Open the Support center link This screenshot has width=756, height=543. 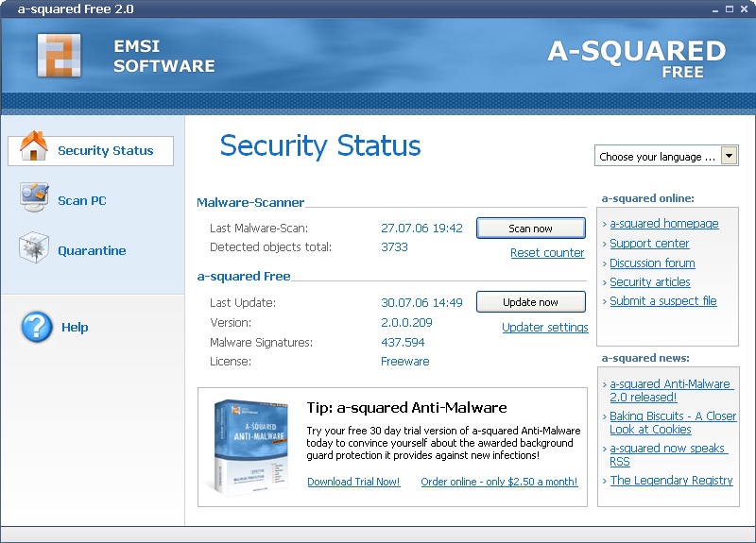[649, 244]
